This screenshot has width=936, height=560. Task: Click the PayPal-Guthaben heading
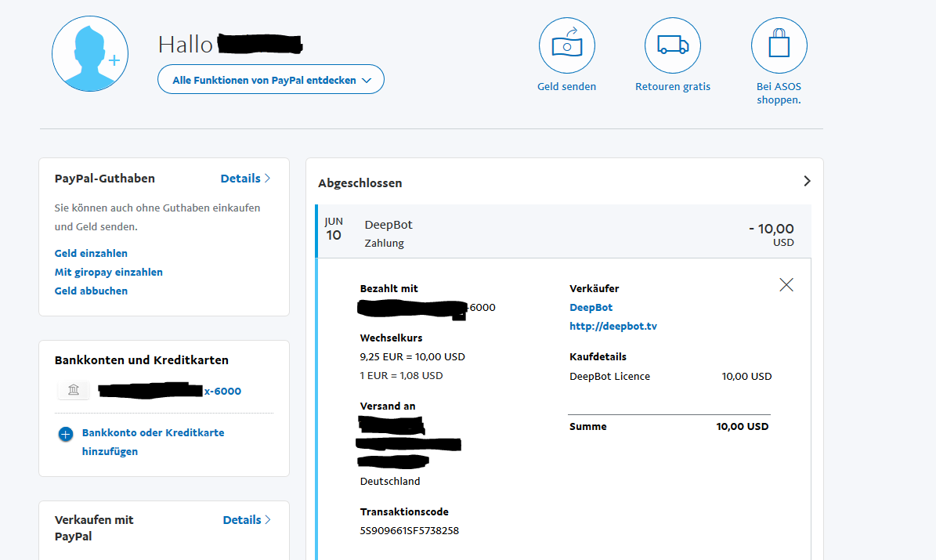pos(104,178)
